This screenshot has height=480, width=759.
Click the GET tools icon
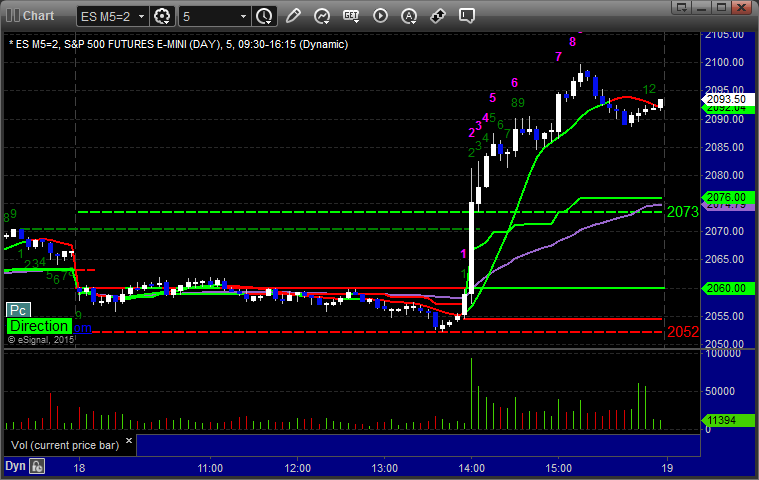351,16
